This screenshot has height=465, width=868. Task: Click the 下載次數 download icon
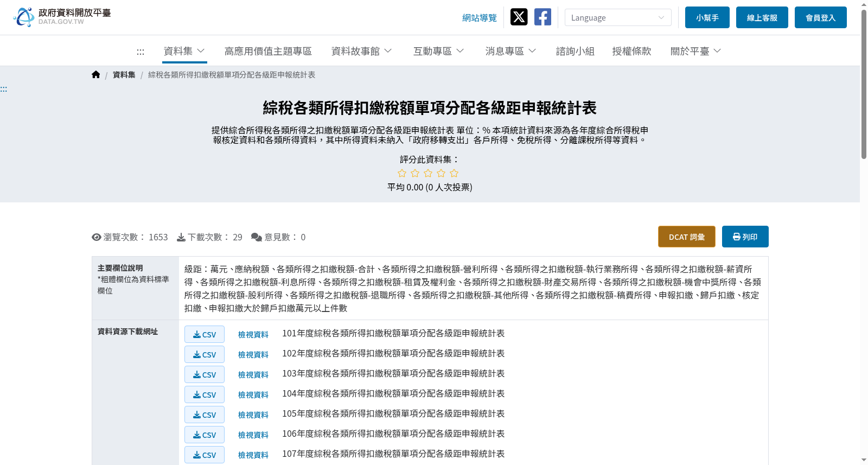(x=181, y=237)
